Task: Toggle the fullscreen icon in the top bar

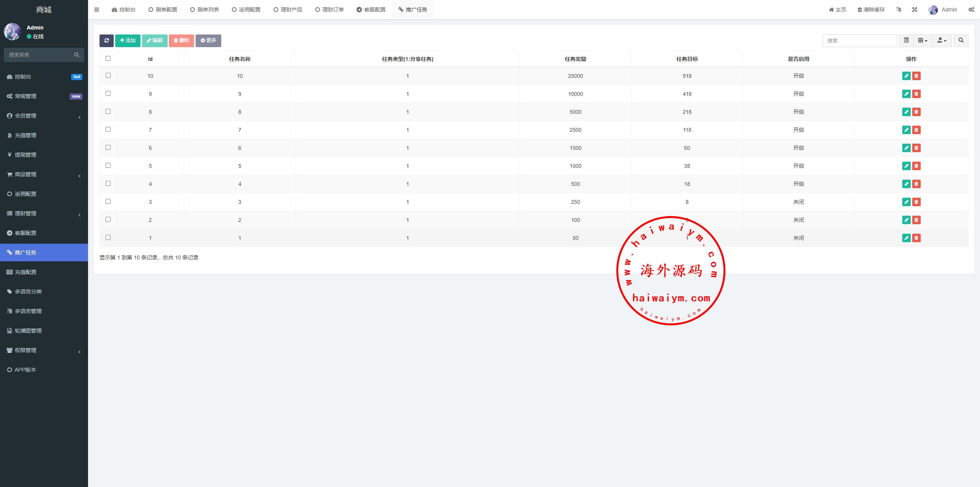Action: (x=915, y=10)
